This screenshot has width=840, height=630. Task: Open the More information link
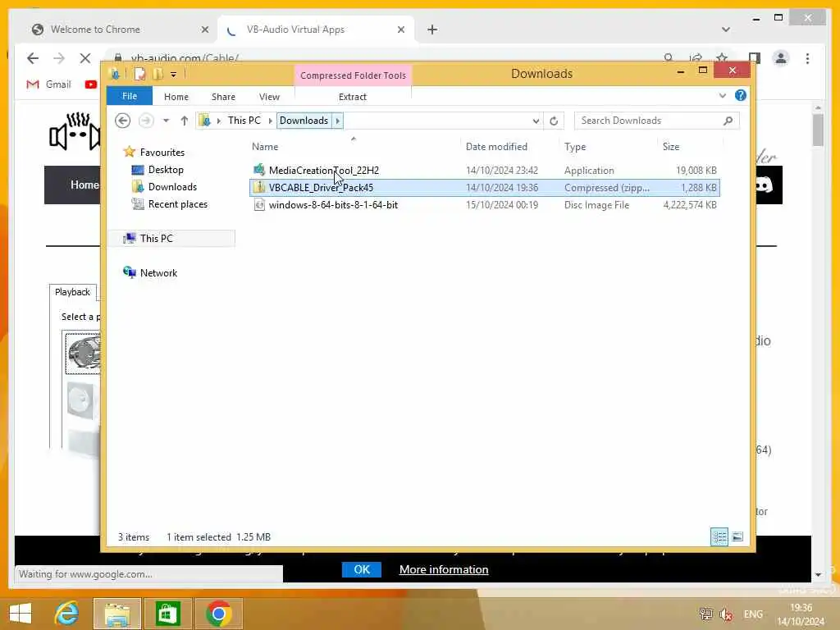(x=444, y=569)
